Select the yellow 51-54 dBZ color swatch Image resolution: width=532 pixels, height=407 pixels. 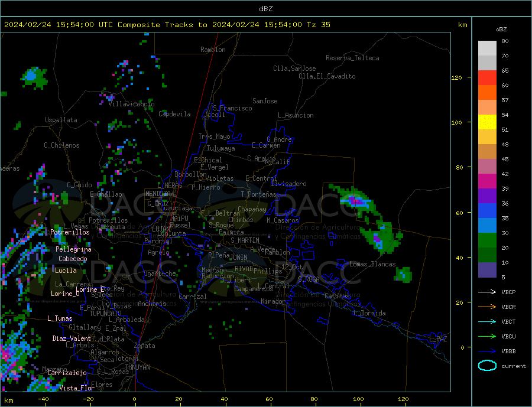pyautogui.click(x=487, y=122)
